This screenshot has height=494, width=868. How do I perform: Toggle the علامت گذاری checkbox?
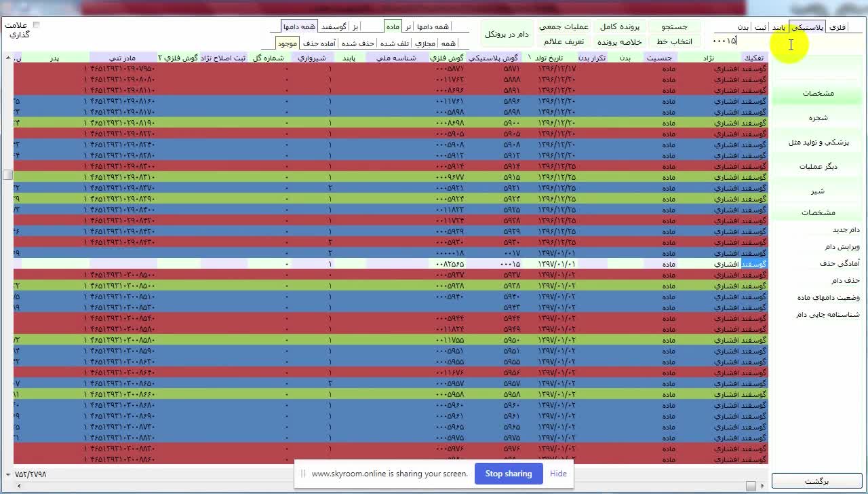click(x=37, y=25)
